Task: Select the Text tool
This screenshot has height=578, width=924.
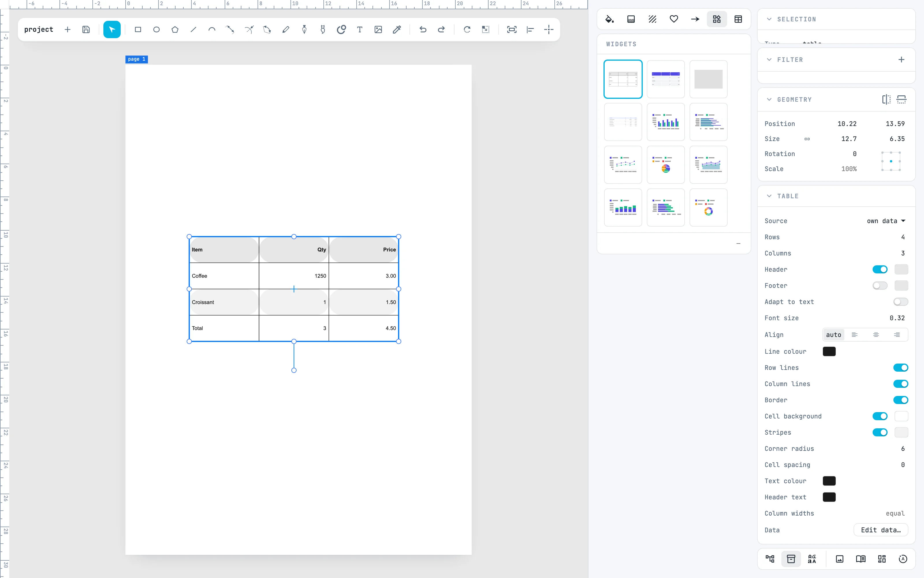Action: pos(360,29)
